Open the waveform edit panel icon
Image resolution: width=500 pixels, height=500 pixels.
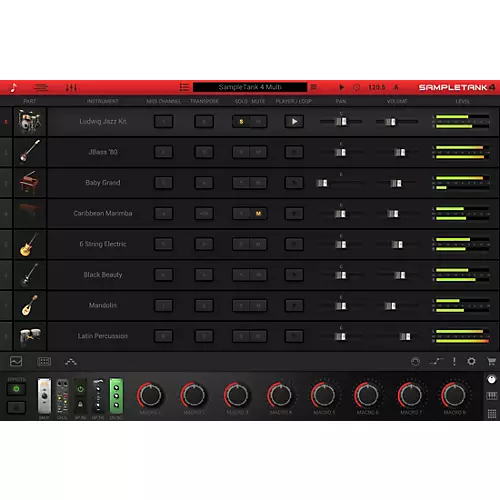pos(16,361)
